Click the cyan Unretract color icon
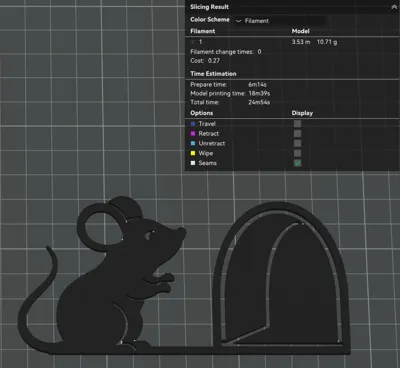The image size is (400, 368). pyautogui.click(x=193, y=143)
